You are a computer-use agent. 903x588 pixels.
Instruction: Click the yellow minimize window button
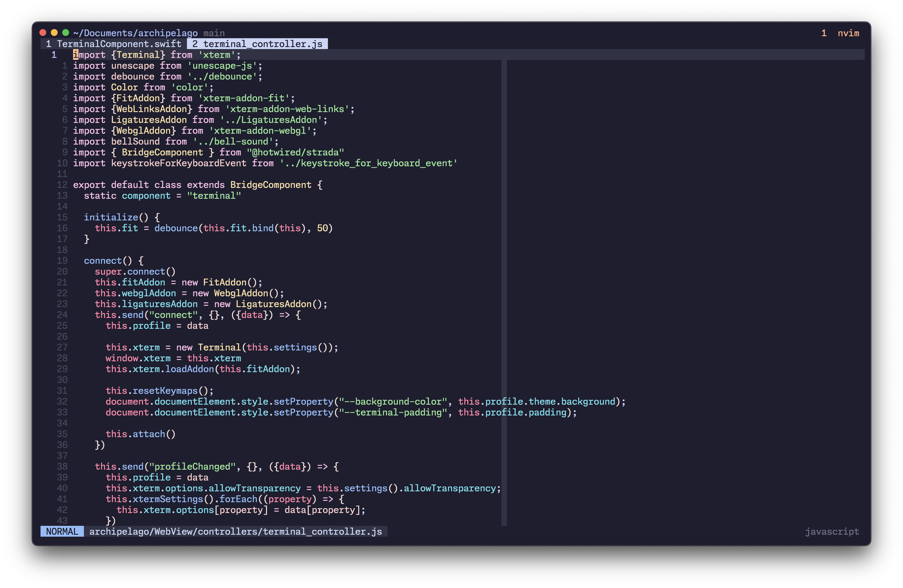(x=54, y=33)
